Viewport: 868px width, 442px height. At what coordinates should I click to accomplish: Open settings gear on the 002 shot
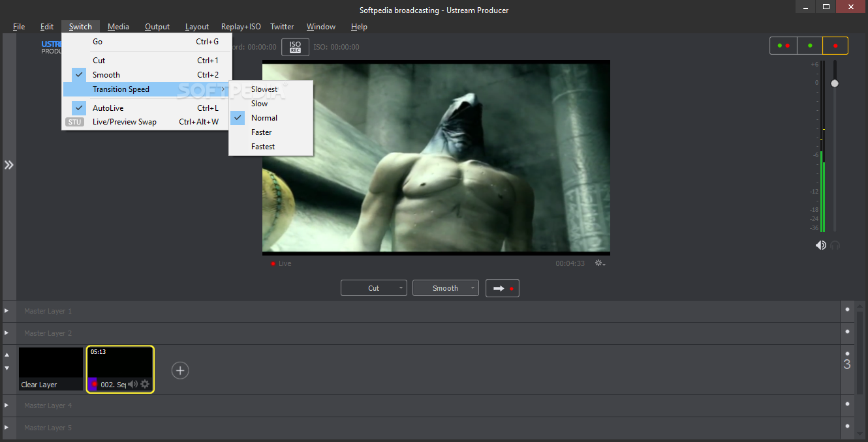click(x=145, y=384)
